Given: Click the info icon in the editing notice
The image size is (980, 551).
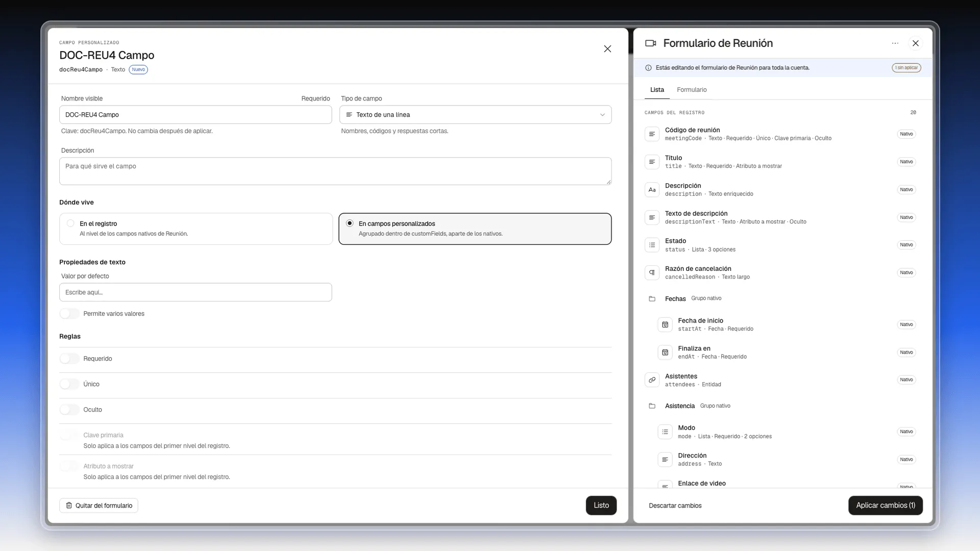Looking at the screenshot, I should click(648, 68).
